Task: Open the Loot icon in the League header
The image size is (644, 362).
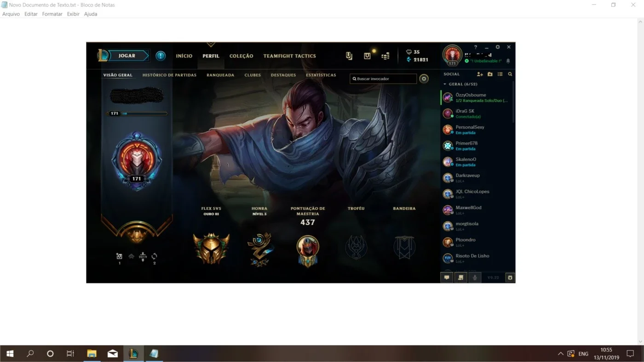Action: (x=367, y=56)
